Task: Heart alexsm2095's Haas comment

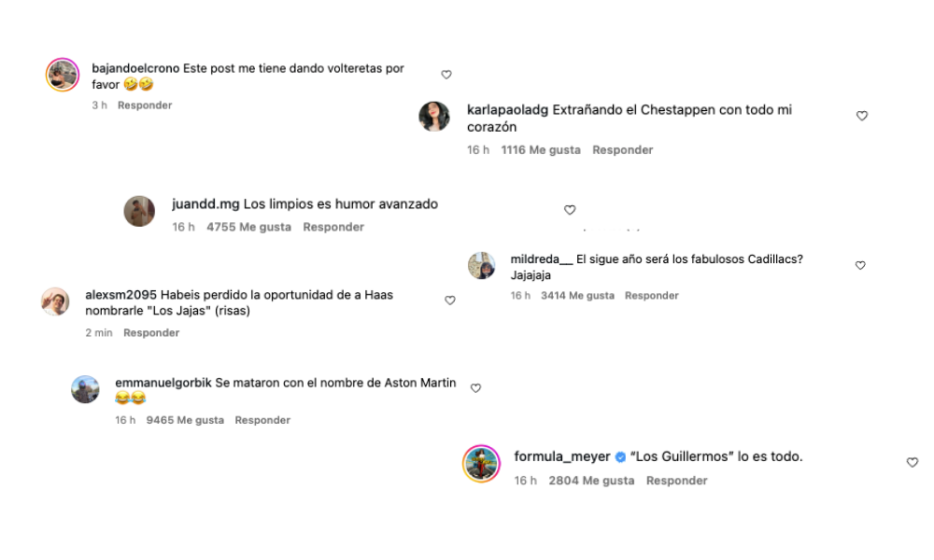Action: click(450, 301)
